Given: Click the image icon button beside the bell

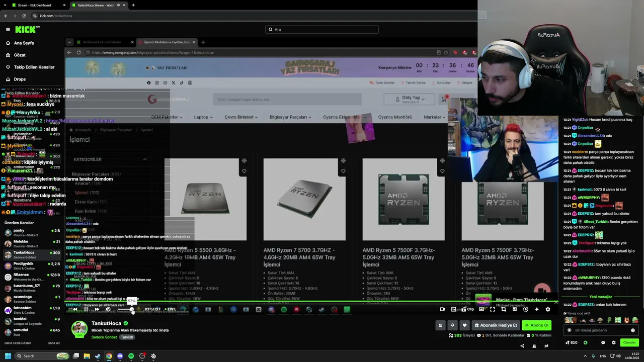Looking at the screenshot, I should point(441,325).
